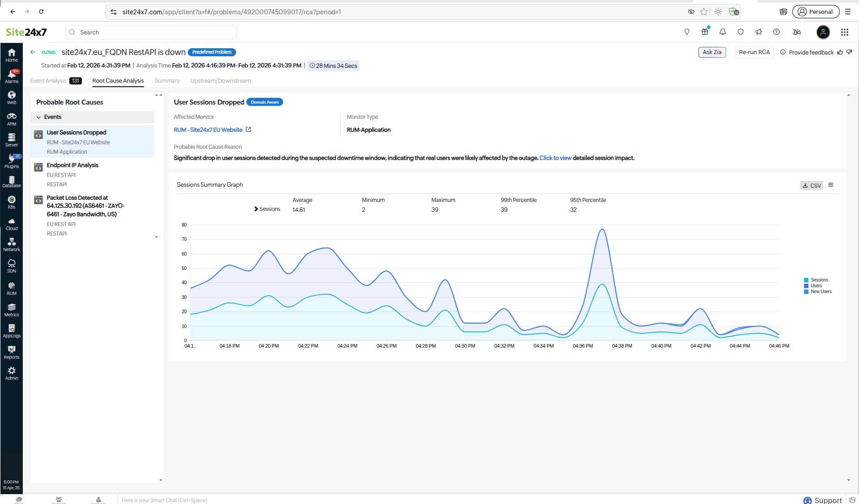Toggle the New Users series in legend
The width and height of the screenshot is (859, 504).
click(818, 291)
